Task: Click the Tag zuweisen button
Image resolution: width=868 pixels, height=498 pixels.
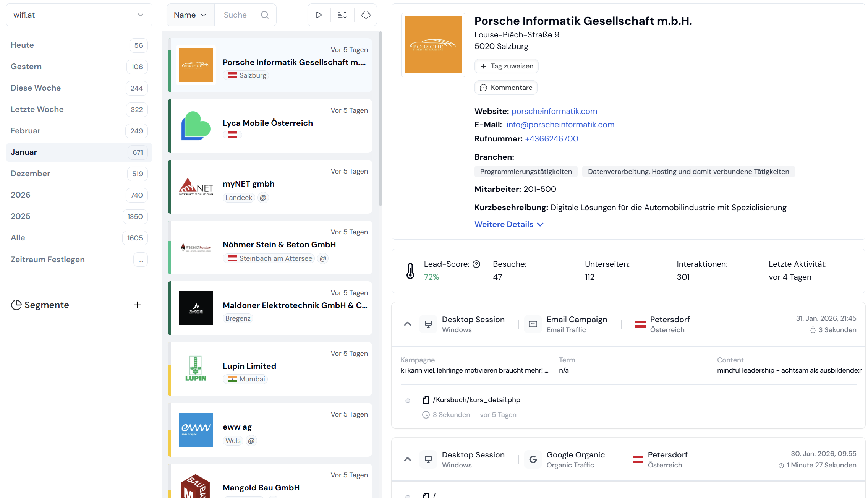Action: click(x=507, y=66)
